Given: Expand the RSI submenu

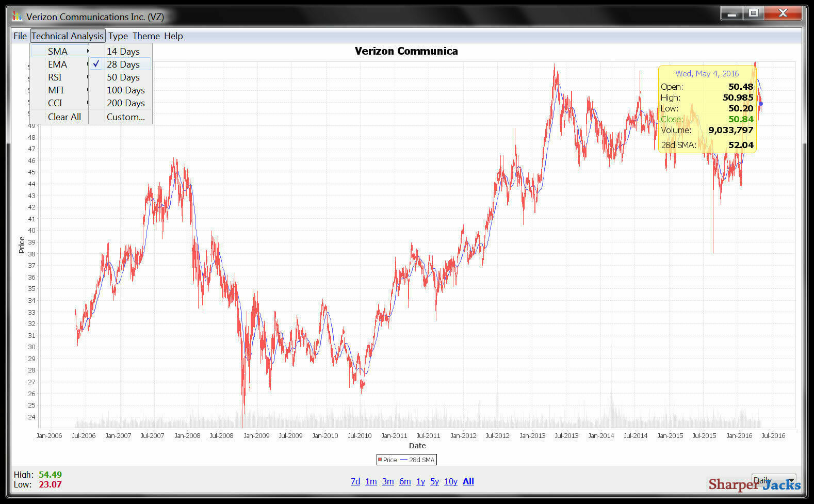Looking at the screenshot, I should coord(60,77).
